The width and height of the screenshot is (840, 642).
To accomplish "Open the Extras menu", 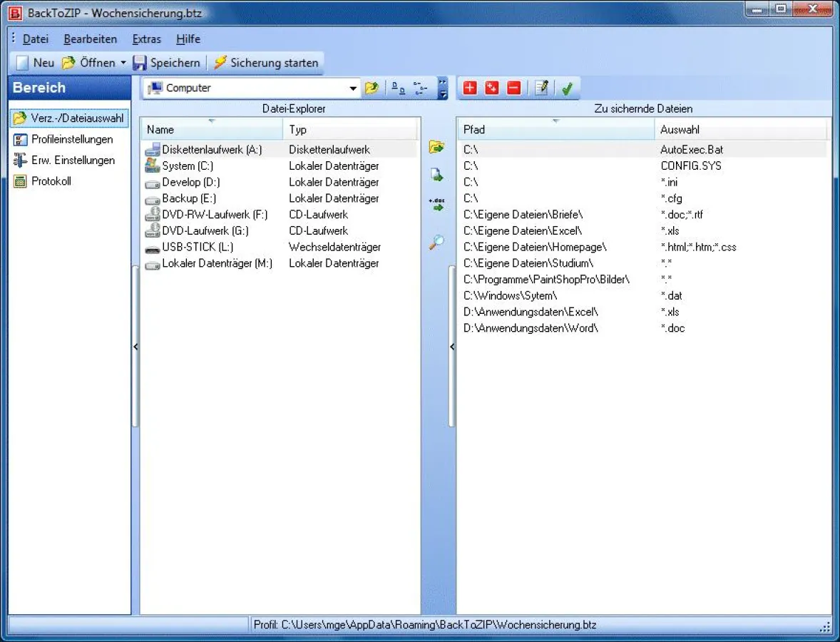I will (146, 39).
